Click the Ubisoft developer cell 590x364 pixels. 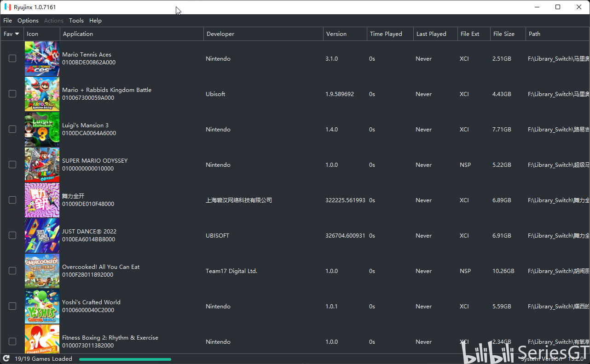pos(215,94)
